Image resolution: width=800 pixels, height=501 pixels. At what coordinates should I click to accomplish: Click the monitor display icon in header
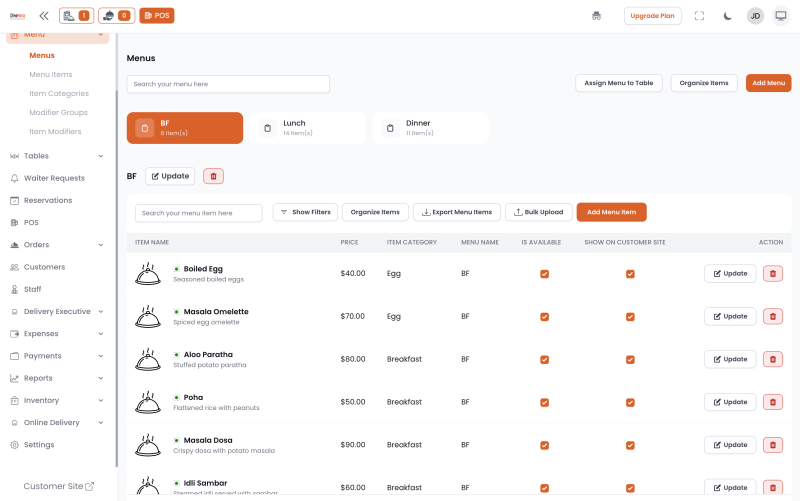pyautogui.click(x=781, y=16)
